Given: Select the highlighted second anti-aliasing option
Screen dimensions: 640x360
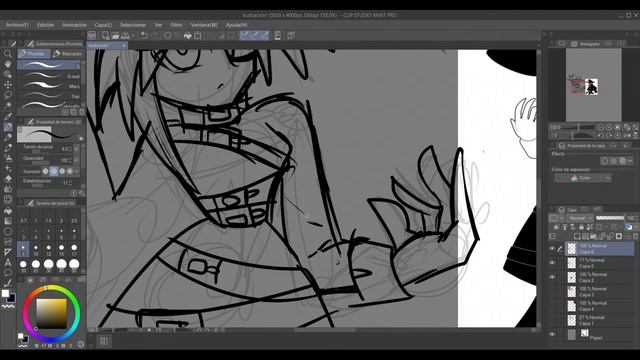Looking at the screenshot, I should tap(53, 171).
